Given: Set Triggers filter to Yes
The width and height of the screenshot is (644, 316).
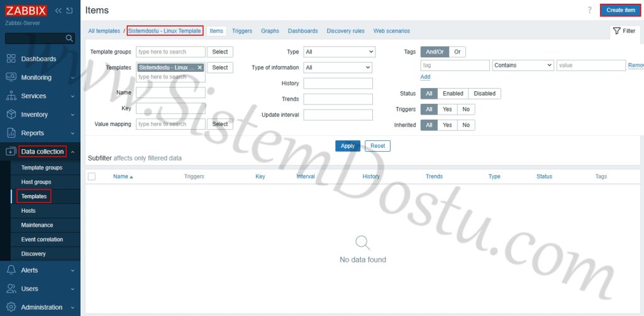Looking at the screenshot, I should [x=448, y=110].
